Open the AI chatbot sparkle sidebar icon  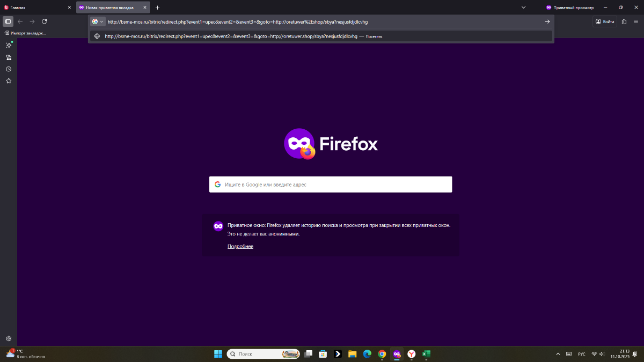click(x=9, y=45)
